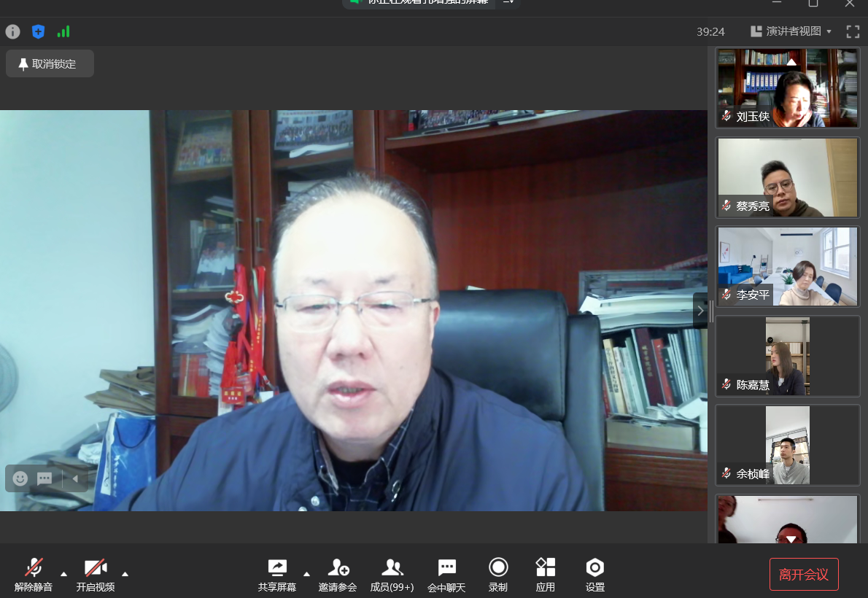Viewport: 868px width, 598px height.
Task: Click the 取消锁定 unpin button
Action: pyautogui.click(x=49, y=64)
